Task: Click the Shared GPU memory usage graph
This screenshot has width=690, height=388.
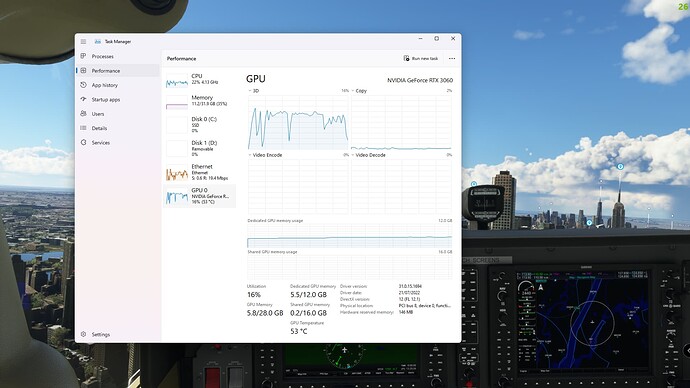Action: tap(350, 267)
